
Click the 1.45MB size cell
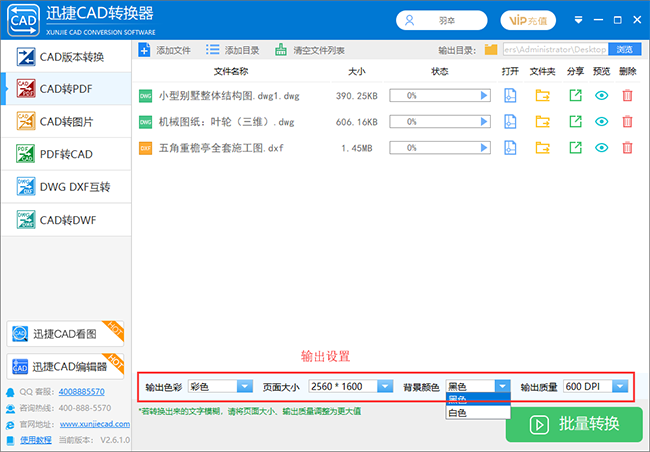[357, 148]
